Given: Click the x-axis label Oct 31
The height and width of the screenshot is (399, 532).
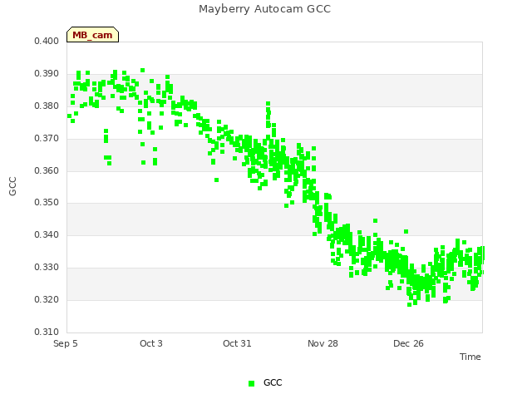Looking at the screenshot, I should point(237,343).
